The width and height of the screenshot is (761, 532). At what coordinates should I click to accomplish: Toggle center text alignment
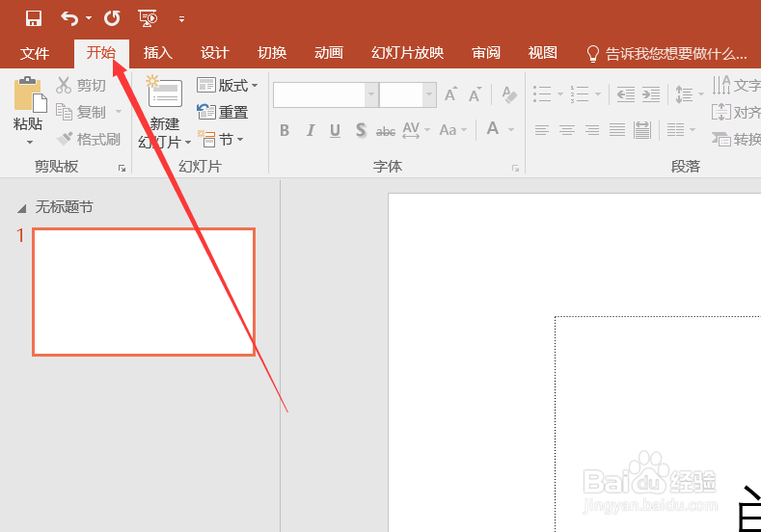click(567, 130)
